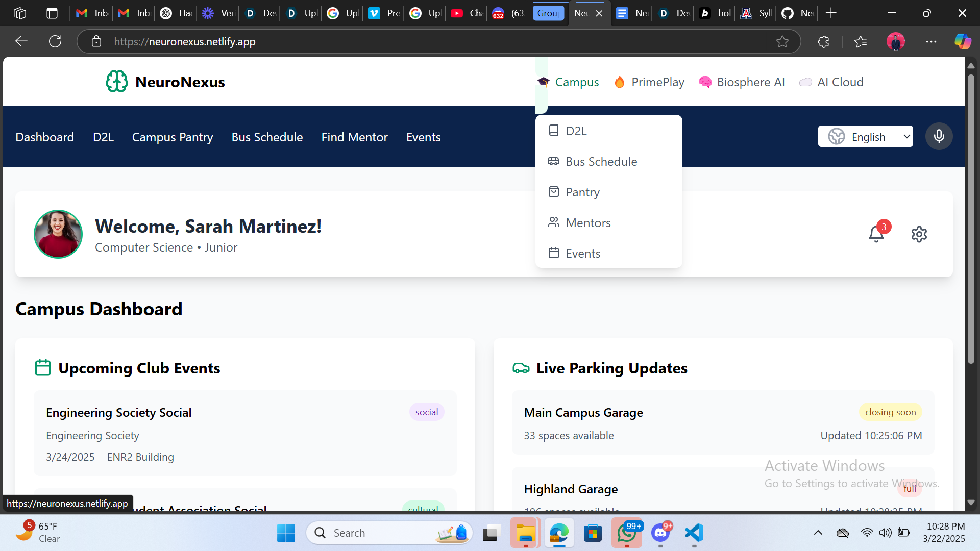Click the NeuroNexus brain logo
Screen dimensions: 980x551
tap(117, 82)
